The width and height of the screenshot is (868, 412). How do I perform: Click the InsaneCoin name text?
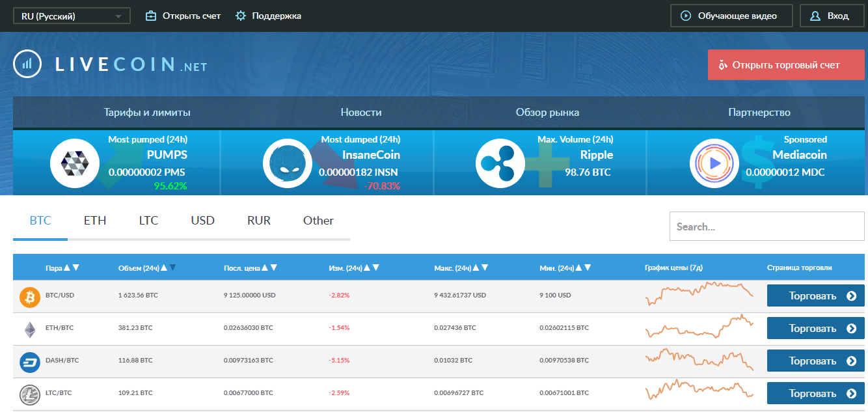[371, 155]
